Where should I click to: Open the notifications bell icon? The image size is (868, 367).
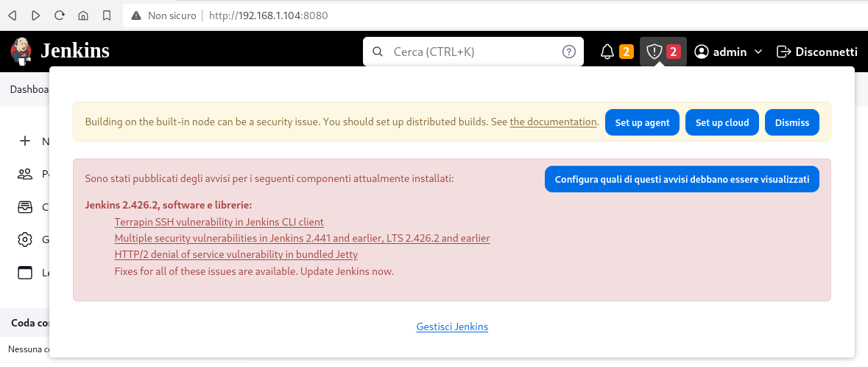[x=607, y=52]
